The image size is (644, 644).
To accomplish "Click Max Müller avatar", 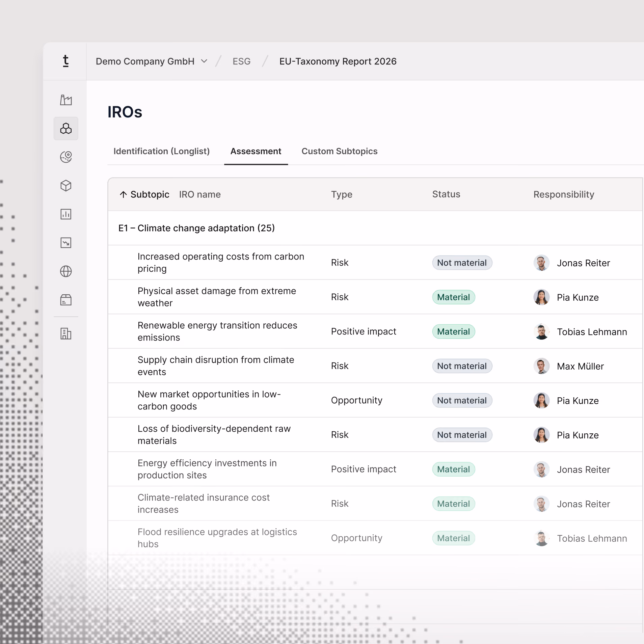I will 541,366.
